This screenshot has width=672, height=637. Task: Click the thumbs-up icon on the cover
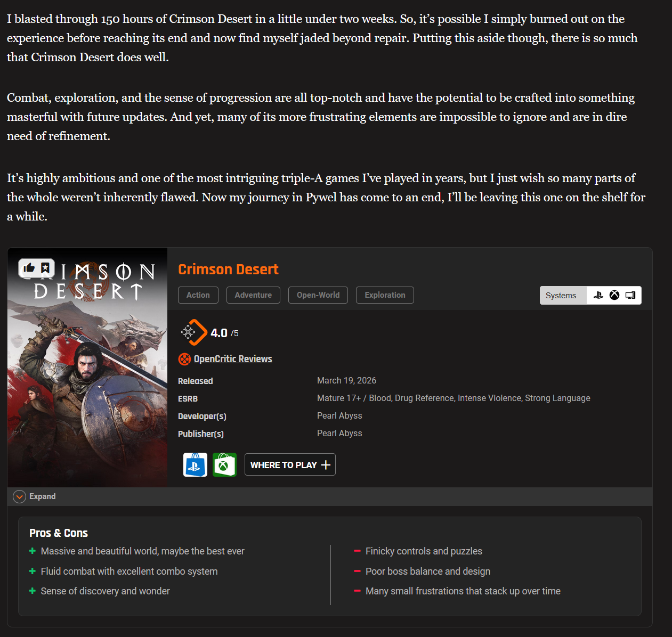(x=29, y=268)
